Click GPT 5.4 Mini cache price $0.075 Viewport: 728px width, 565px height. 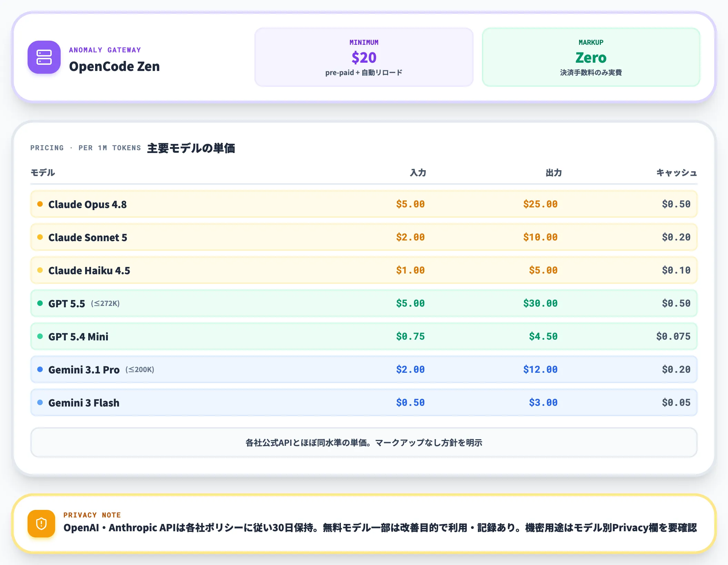tap(673, 336)
